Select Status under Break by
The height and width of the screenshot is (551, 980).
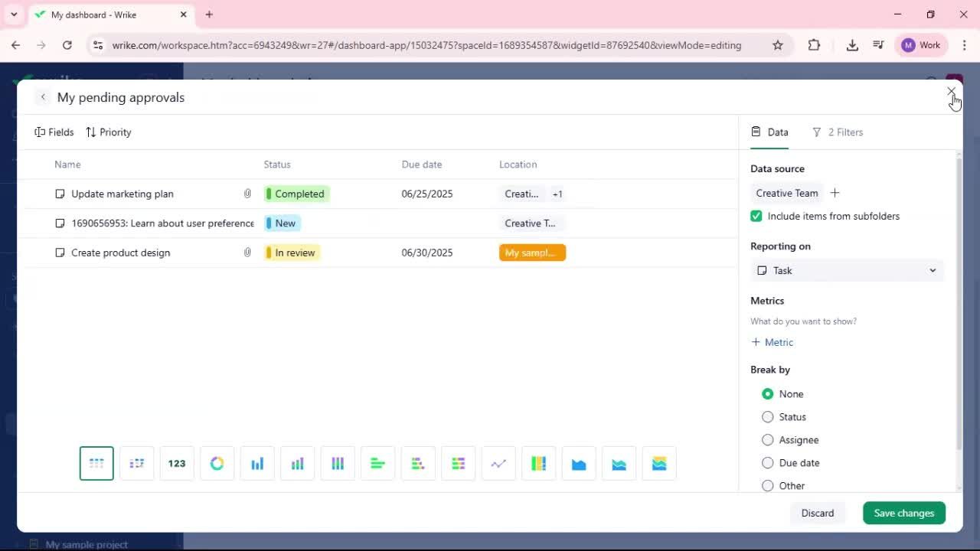pos(768,417)
